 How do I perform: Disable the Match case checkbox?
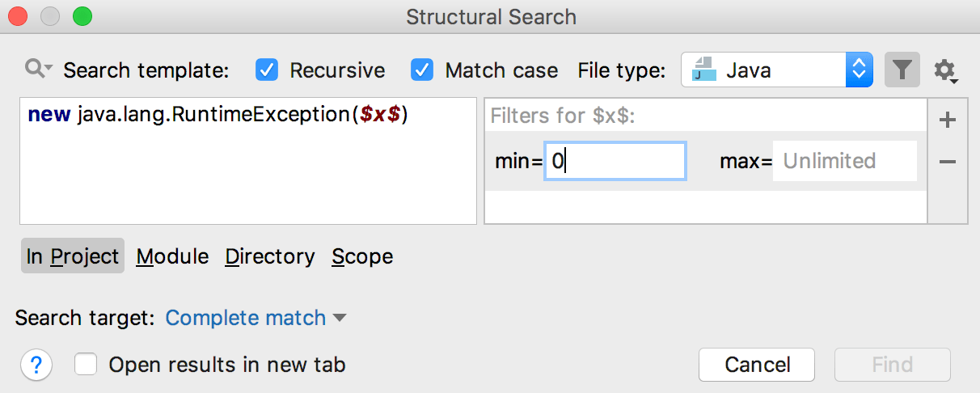click(x=422, y=70)
